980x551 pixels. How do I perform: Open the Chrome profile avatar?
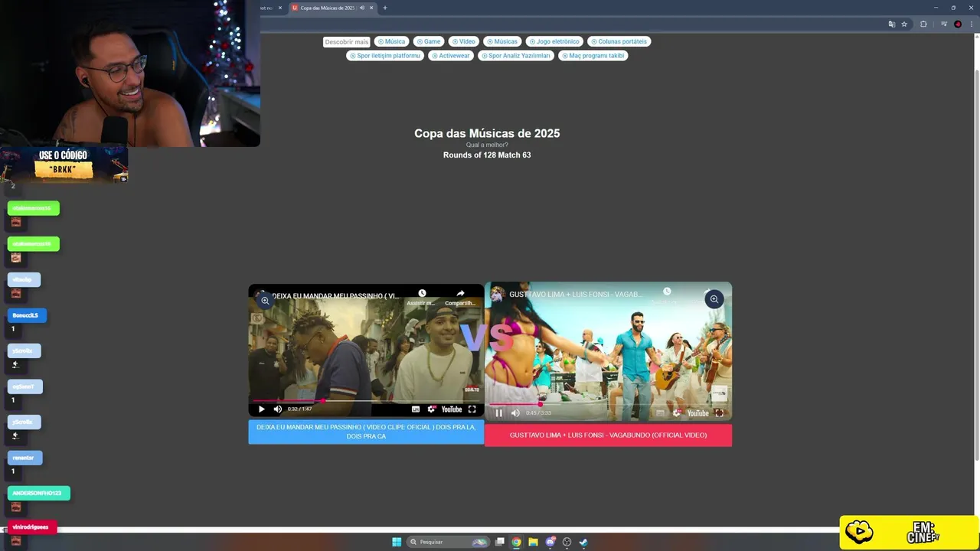coord(958,24)
